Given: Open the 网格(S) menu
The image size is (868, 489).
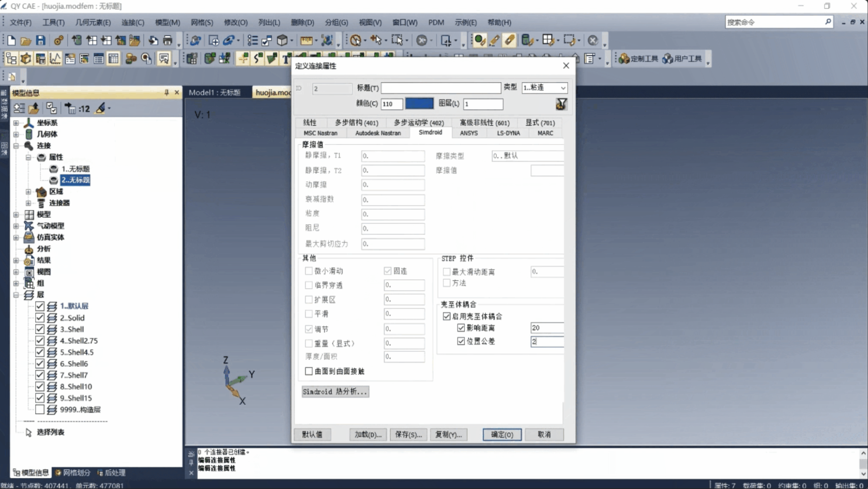Looking at the screenshot, I should click(202, 23).
